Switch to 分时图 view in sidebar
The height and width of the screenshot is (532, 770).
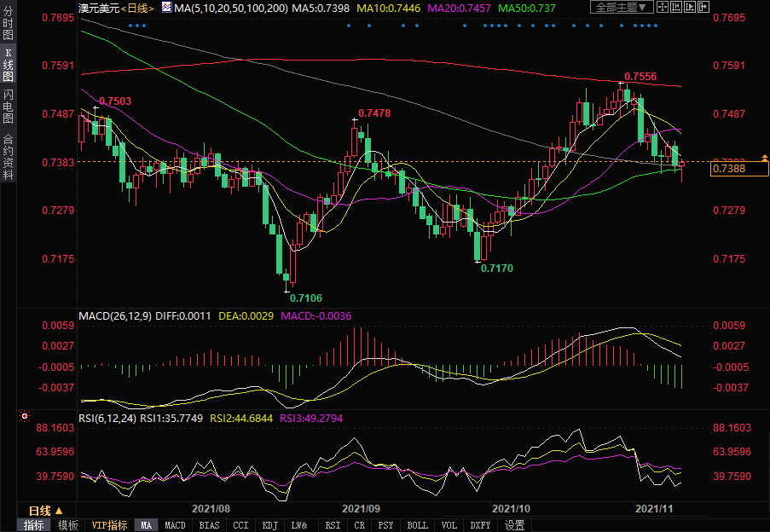(8, 23)
